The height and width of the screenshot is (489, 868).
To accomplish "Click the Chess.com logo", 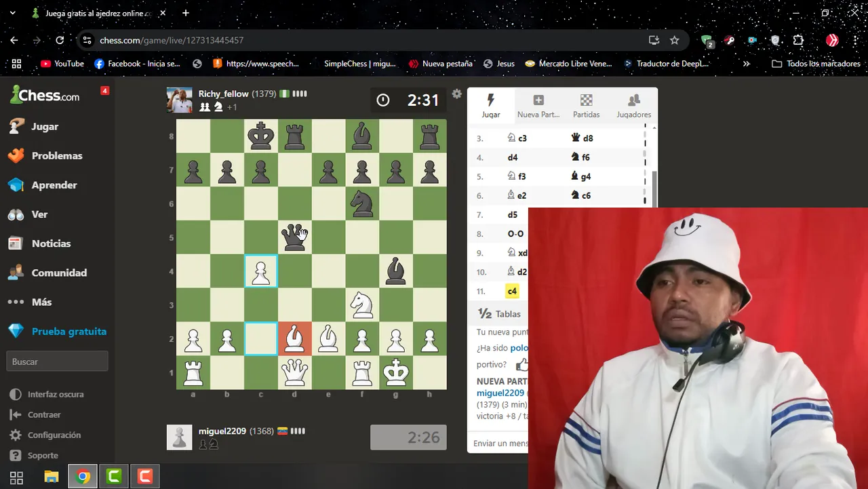I will pyautogui.click(x=45, y=95).
